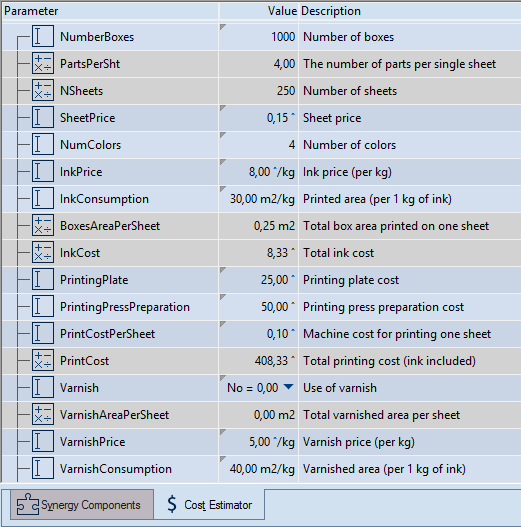Click the input icon beside VarnishPrice
521x527 pixels.
point(43,441)
